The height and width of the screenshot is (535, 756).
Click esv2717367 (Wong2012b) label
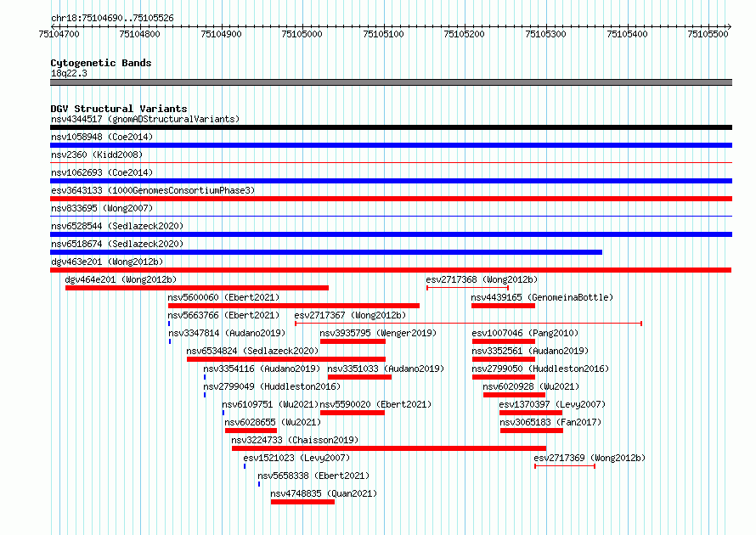(x=350, y=315)
